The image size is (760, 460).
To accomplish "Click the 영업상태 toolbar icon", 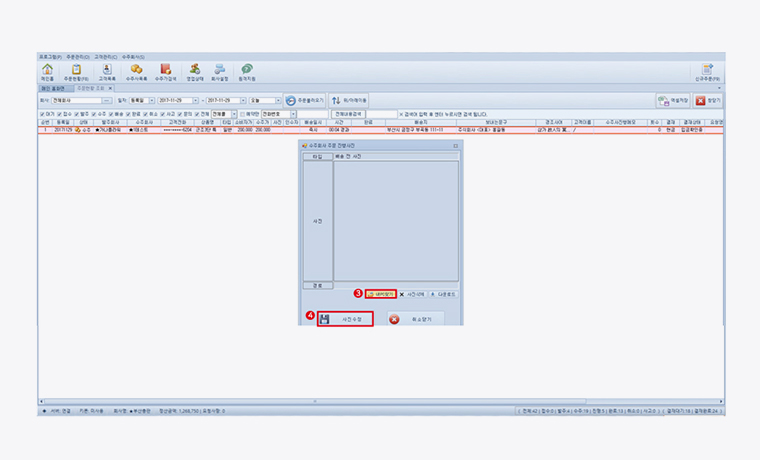I will (x=194, y=70).
